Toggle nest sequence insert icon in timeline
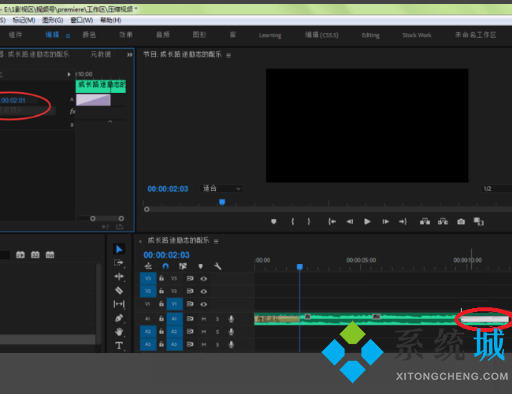This screenshot has height=394, width=513. (x=148, y=266)
